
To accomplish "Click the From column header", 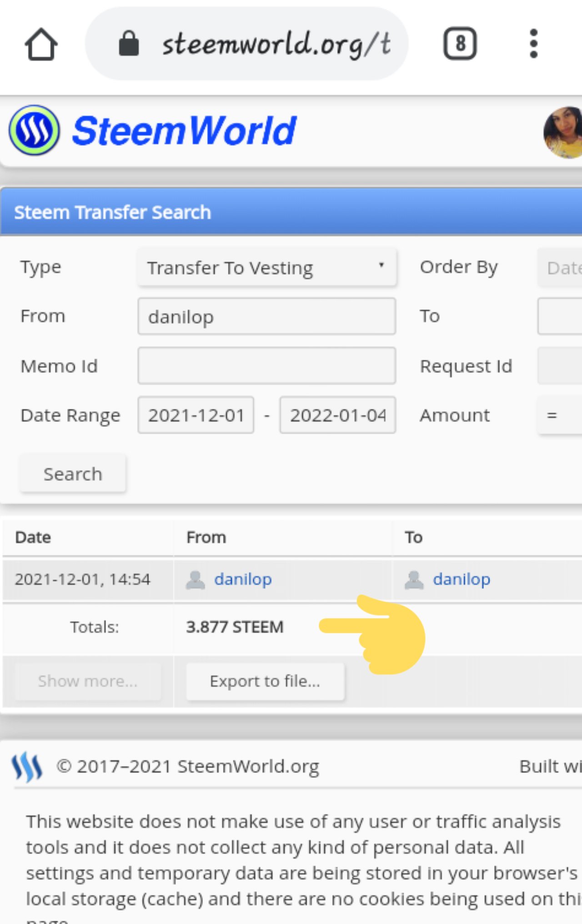I will point(206,537).
